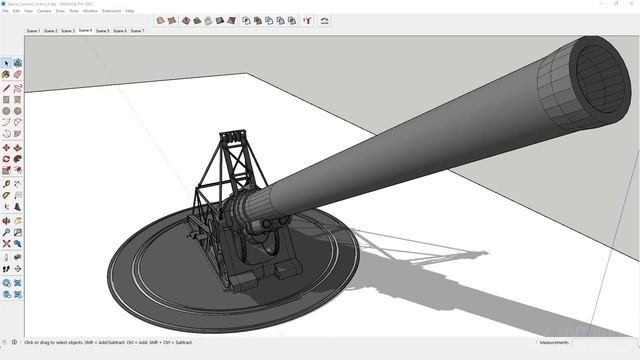Choose the Scale tool
Screen dimensions: 640x360
click(6, 170)
